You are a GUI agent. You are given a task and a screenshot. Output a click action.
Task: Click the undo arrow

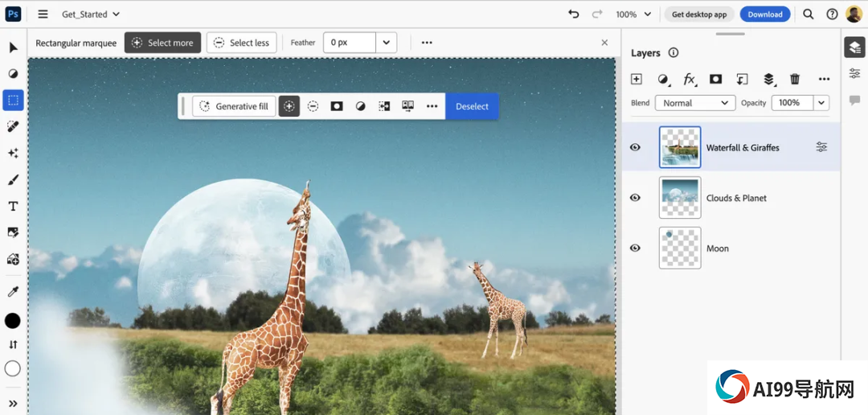coord(574,14)
